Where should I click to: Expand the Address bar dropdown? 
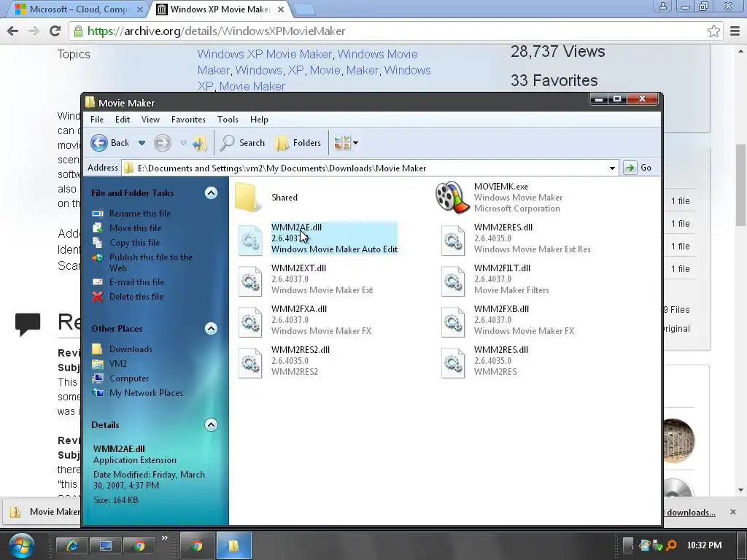[x=612, y=168]
